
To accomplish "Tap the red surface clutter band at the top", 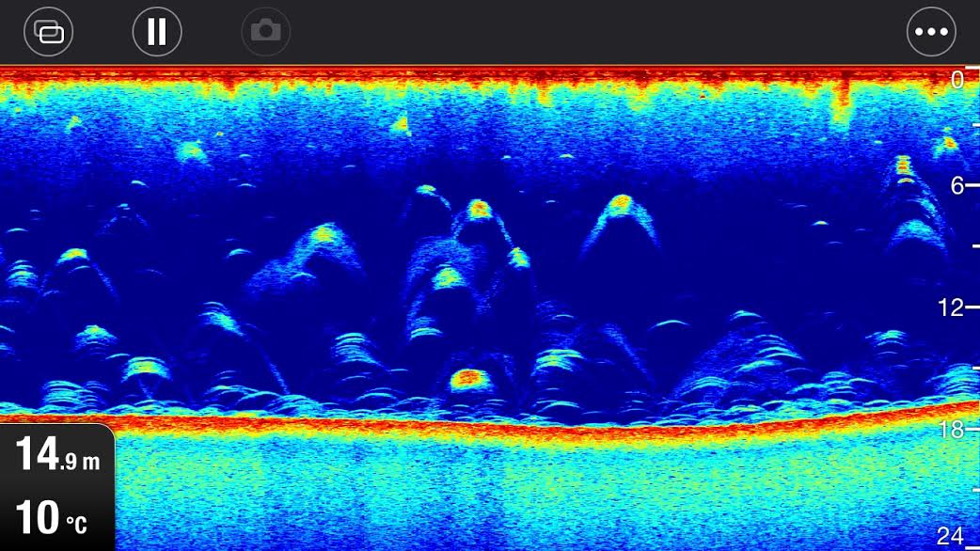I will coord(470,77).
